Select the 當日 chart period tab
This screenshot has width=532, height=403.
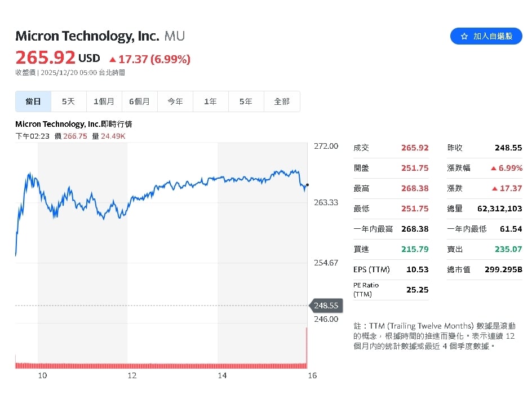(x=33, y=101)
